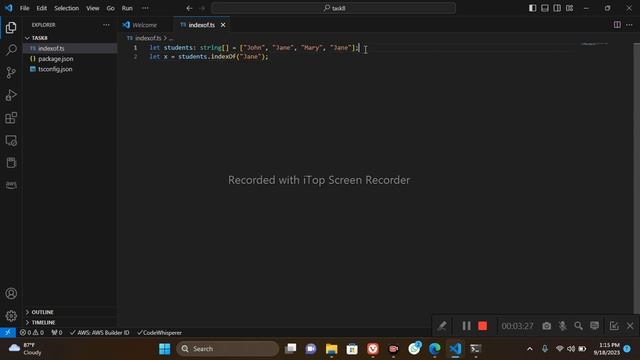Click the remote window indicator in status bar
The height and width of the screenshot is (360, 640).
(x=8, y=333)
